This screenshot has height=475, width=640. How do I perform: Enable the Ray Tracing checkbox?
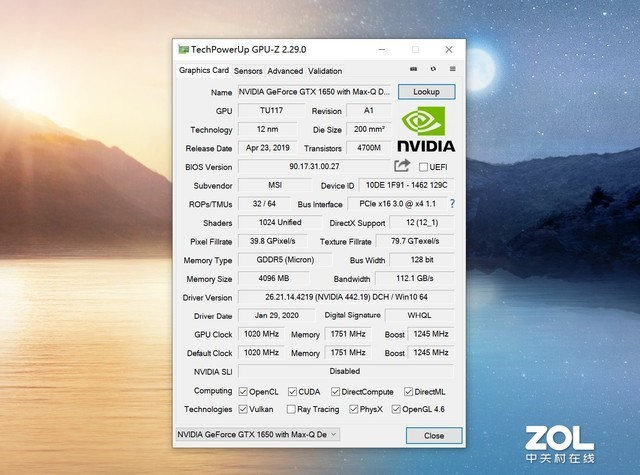pos(291,409)
